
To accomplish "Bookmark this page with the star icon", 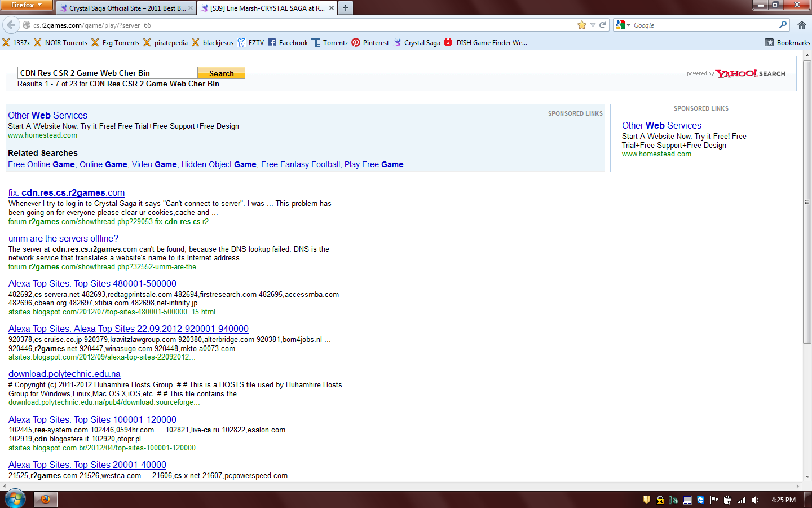I will 582,25.
